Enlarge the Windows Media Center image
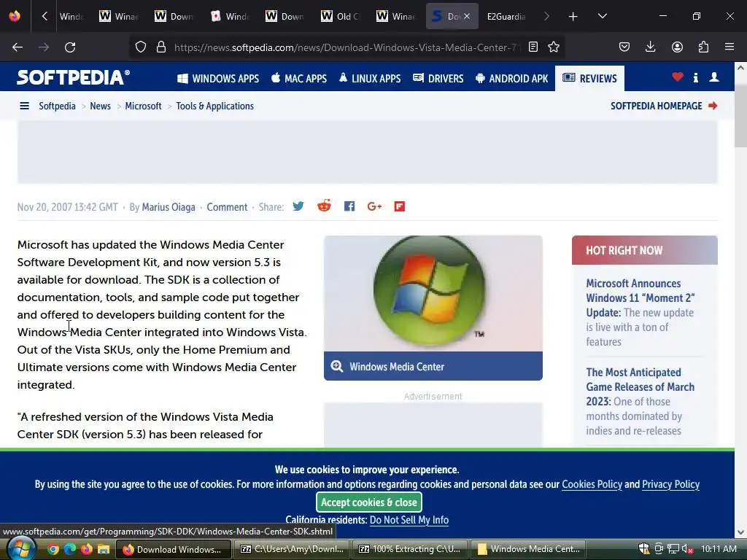747x560 pixels. tap(433, 293)
